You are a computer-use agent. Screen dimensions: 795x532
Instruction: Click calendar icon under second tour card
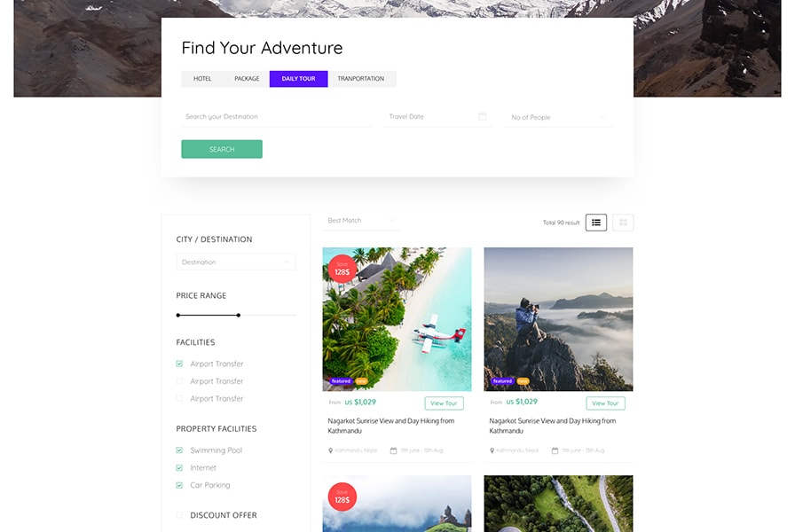[x=555, y=450]
